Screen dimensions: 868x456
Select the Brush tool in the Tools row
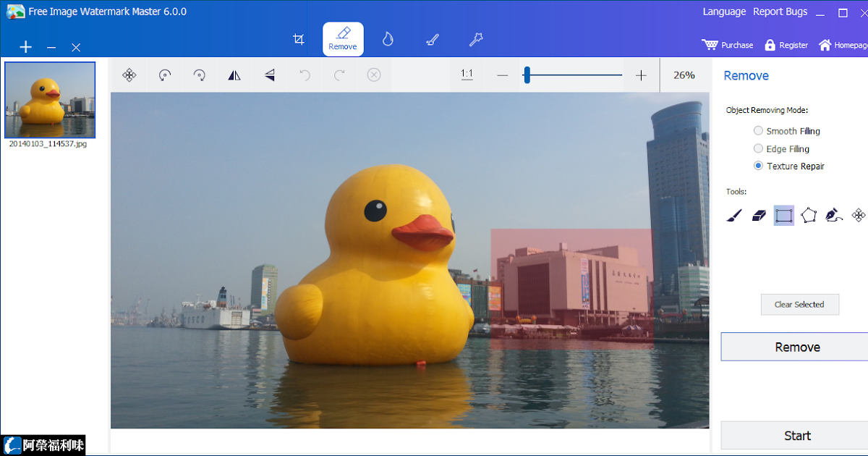[x=733, y=214]
